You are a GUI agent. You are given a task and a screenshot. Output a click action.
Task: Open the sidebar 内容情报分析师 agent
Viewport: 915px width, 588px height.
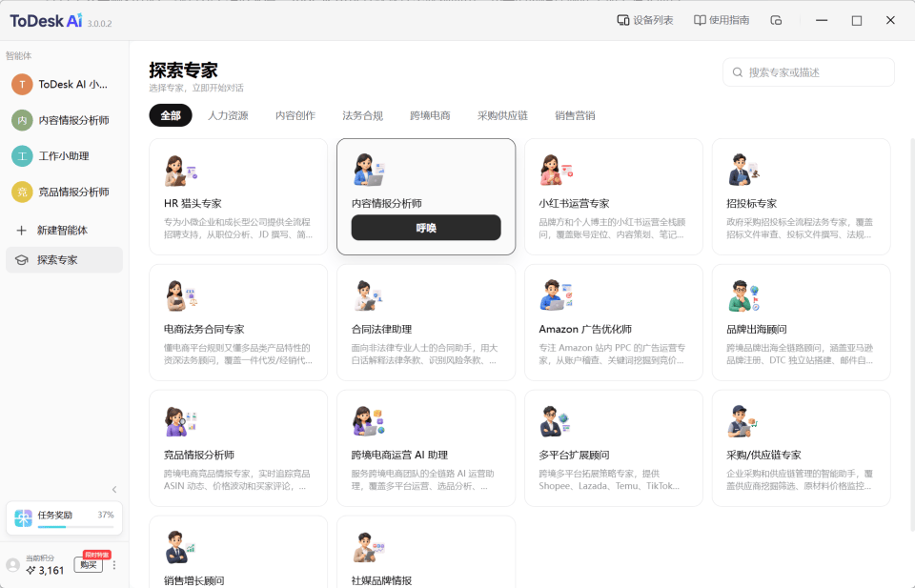(64, 120)
